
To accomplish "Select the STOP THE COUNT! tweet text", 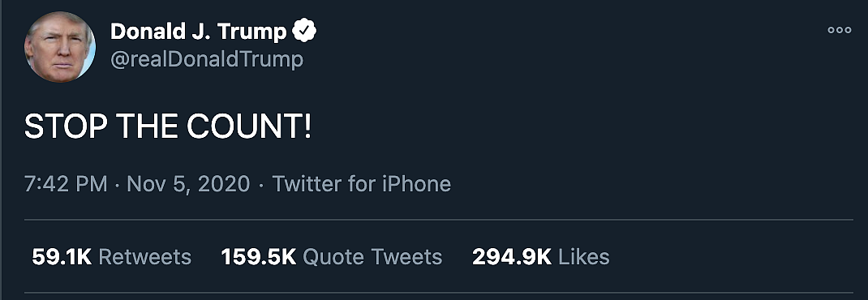I will (168, 128).
